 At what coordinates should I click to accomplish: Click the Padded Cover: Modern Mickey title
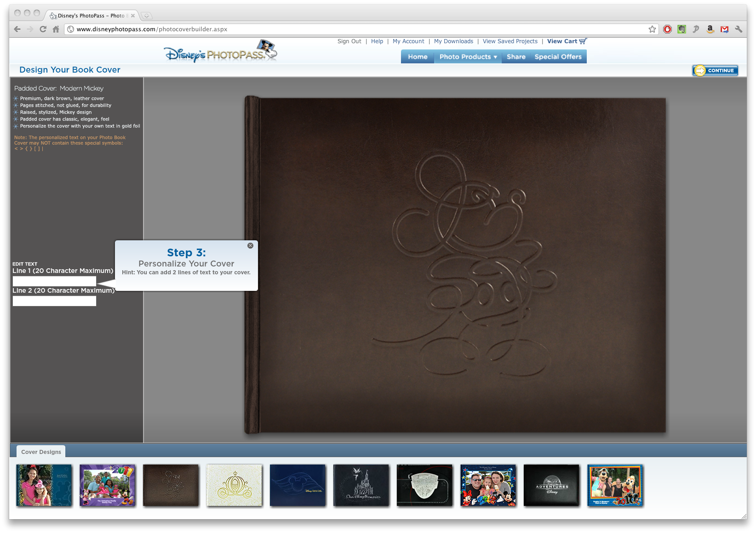coord(59,88)
